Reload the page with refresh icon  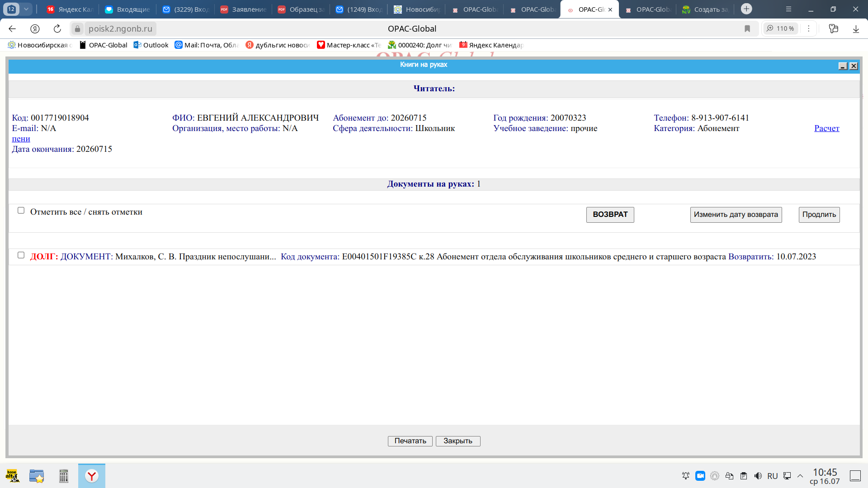[x=57, y=28]
